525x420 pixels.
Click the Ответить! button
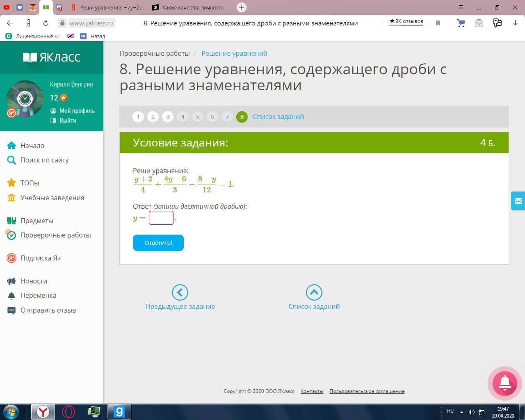[x=158, y=243]
